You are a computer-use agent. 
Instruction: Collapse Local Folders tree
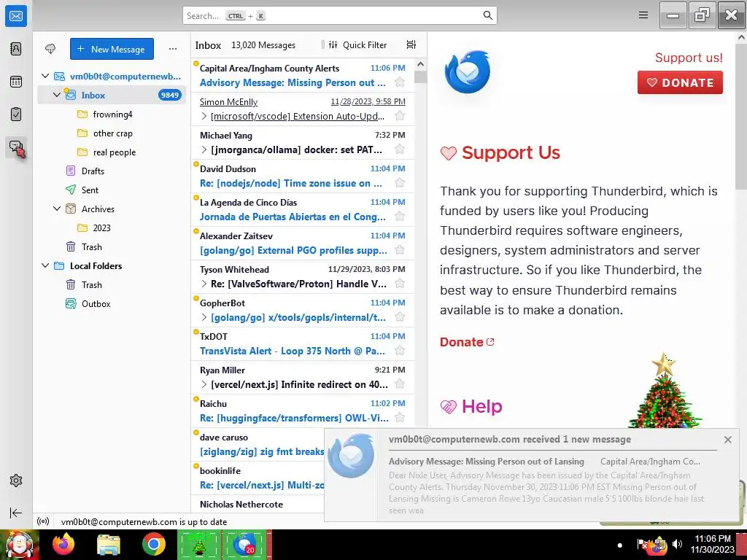pos(45,265)
